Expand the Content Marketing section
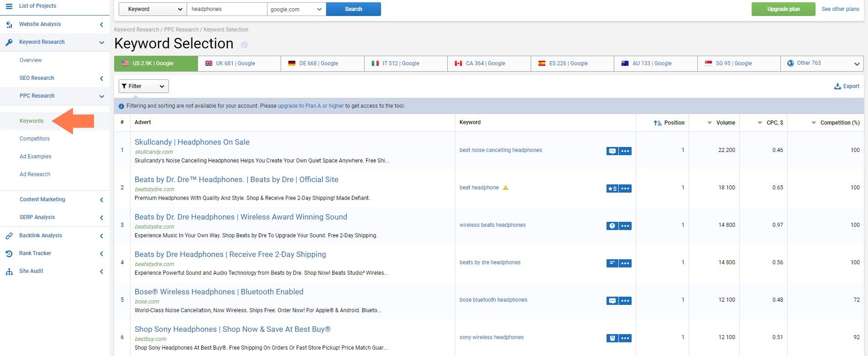 [x=101, y=200]
